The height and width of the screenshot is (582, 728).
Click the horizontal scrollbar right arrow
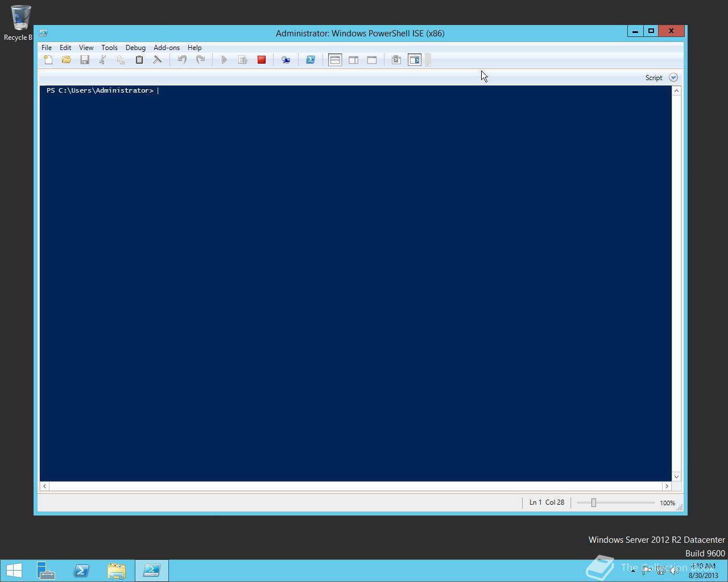[x=667, y=486]
